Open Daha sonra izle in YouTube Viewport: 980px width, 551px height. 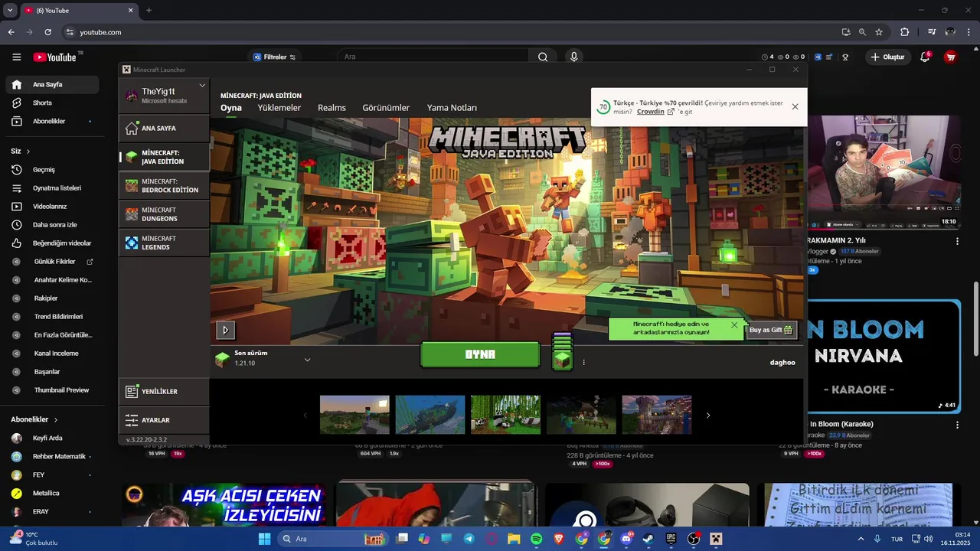(x=52, y=225)
